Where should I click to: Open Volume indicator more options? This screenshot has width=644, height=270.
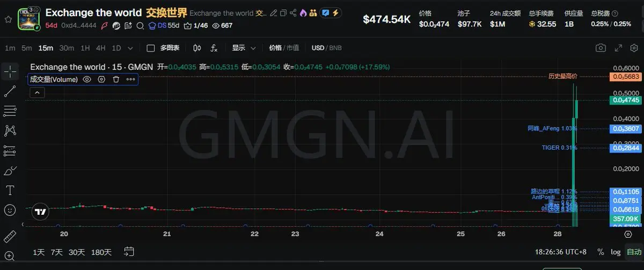click(x=131, y=79)
